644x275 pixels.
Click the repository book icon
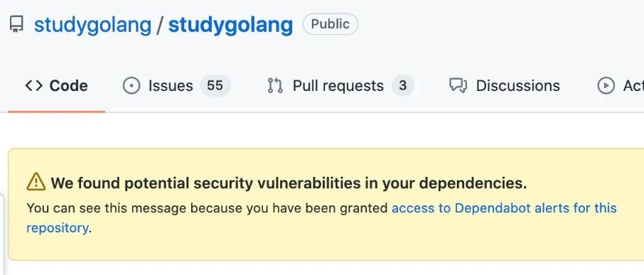[x=16, y=25]
